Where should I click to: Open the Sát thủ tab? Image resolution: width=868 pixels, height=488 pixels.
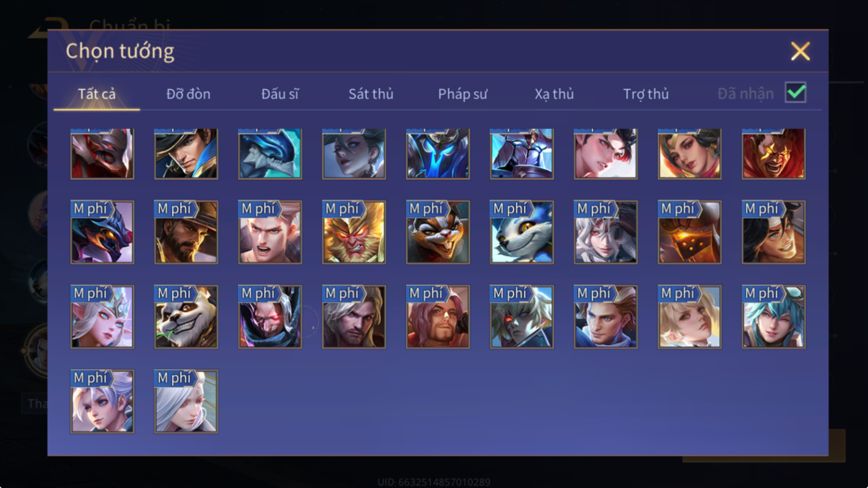[371, 94]
